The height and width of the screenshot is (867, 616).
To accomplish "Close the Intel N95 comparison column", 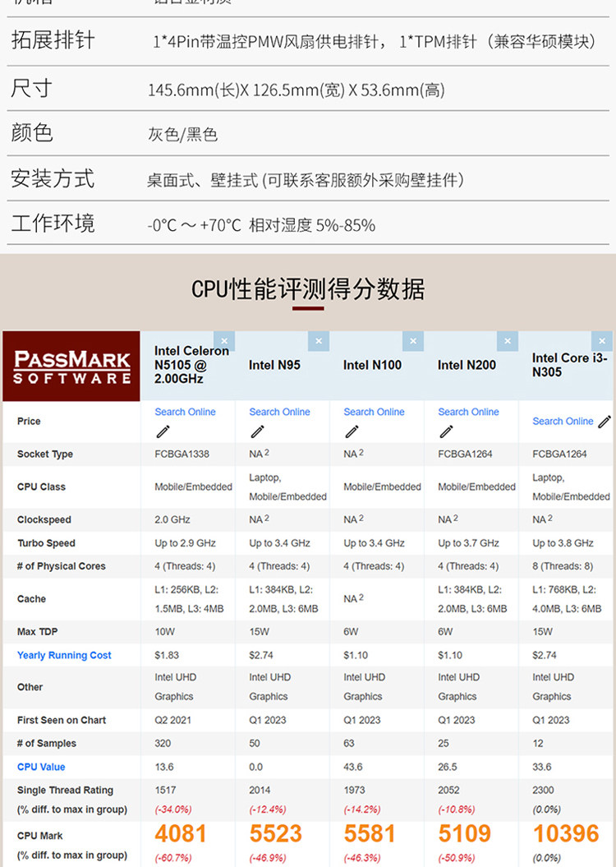I will [x=319, y=341].
